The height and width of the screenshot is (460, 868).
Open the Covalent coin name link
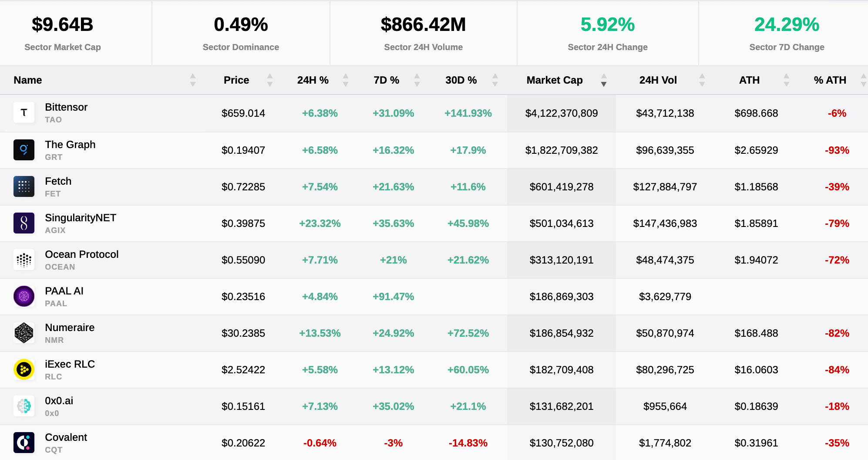pos(66,437)
